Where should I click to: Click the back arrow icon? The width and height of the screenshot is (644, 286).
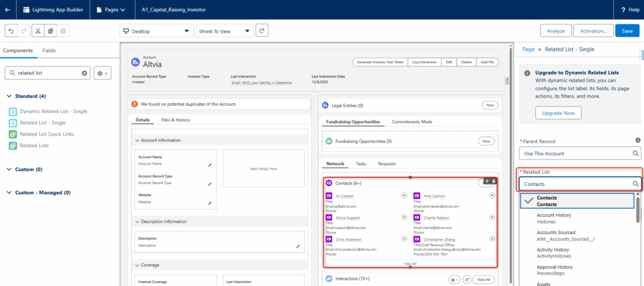8,9
